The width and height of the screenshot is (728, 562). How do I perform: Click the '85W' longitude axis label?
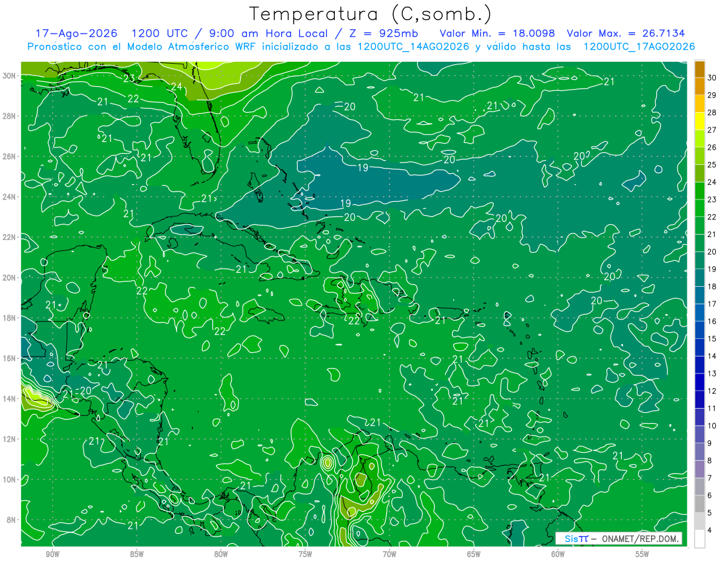136,554
